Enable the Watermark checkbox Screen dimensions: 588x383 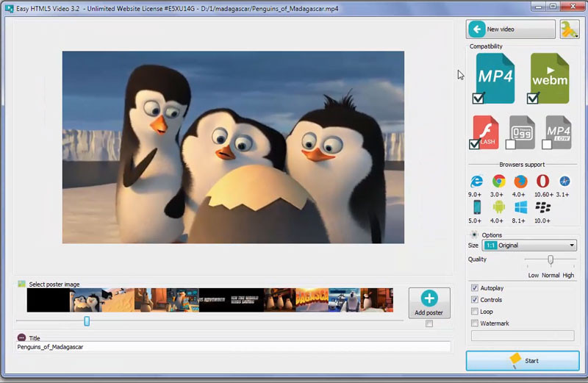click(475, 323)
